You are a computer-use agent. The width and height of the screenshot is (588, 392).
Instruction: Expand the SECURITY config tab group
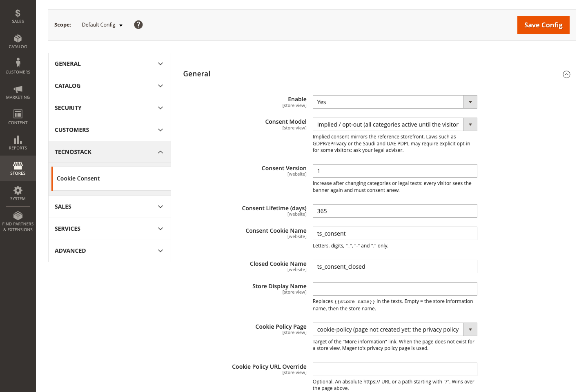[x=109, y=108]
